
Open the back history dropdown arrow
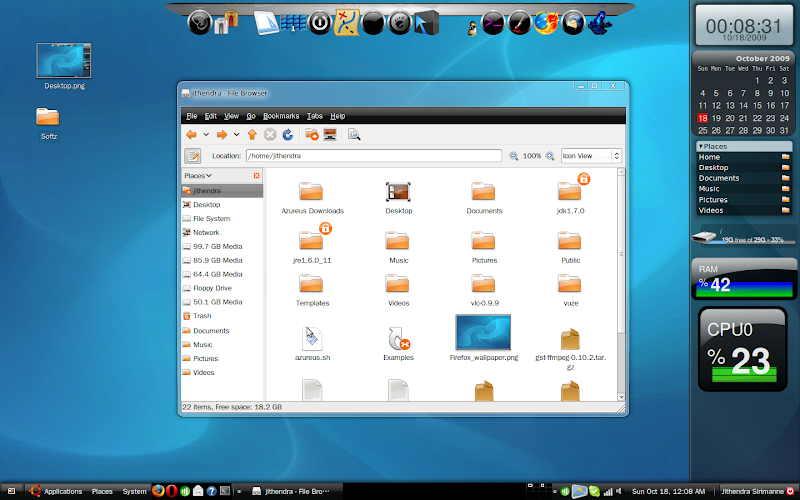coord(206,135)
